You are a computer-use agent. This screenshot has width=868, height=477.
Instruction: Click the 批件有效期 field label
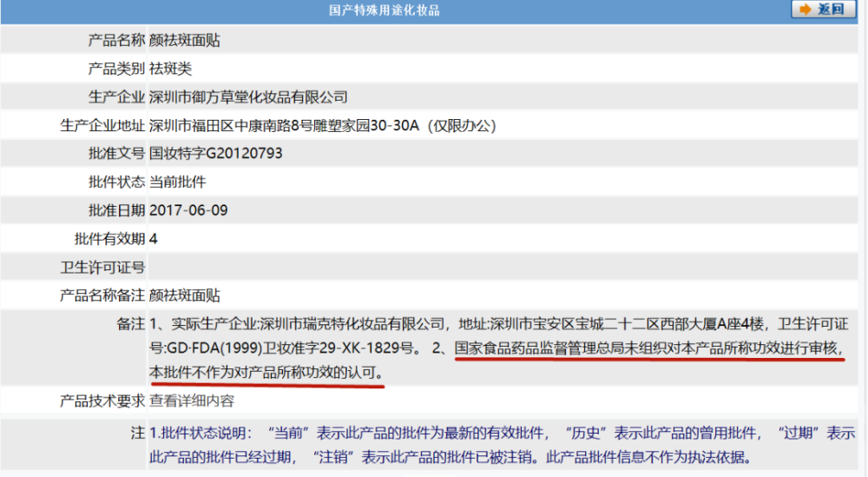[109, 239]
